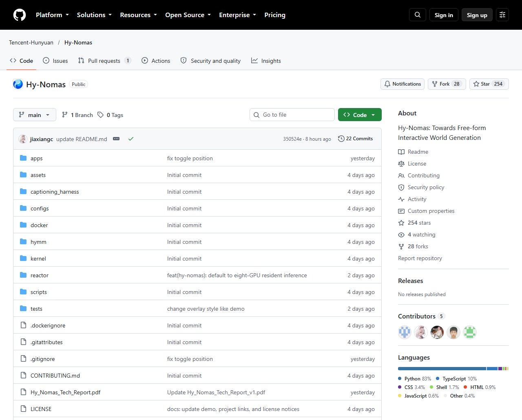Click the Sign in button
Viewport: 522px width, 420px height.
point(444,15)
